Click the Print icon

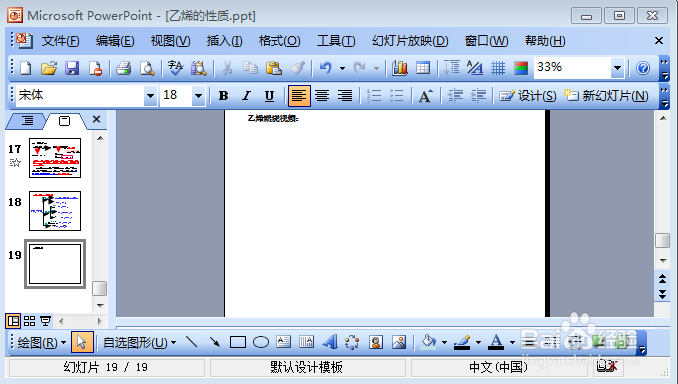tap(124, 68)
